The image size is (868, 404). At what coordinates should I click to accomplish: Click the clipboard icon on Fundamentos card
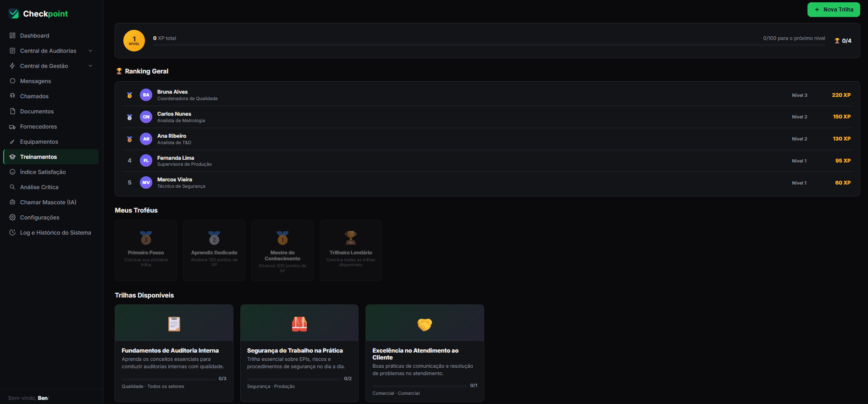(x=174, y=324)
